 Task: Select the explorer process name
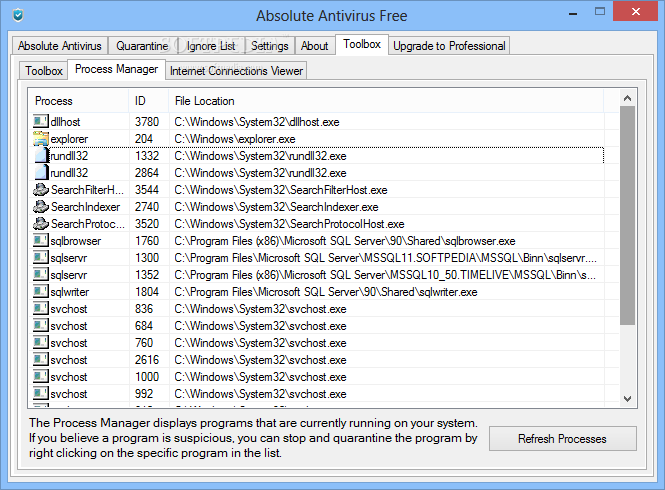pos(69,139)
